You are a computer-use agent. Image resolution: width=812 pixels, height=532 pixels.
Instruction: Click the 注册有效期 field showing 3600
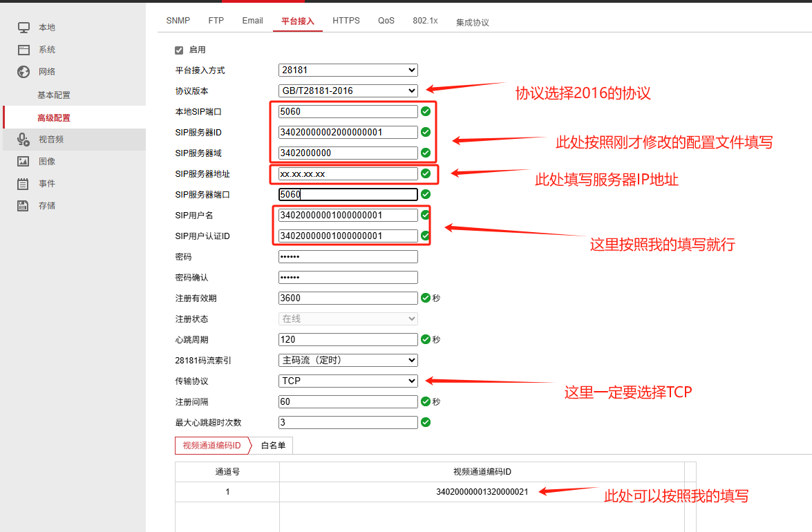click(x=348, y=298)
